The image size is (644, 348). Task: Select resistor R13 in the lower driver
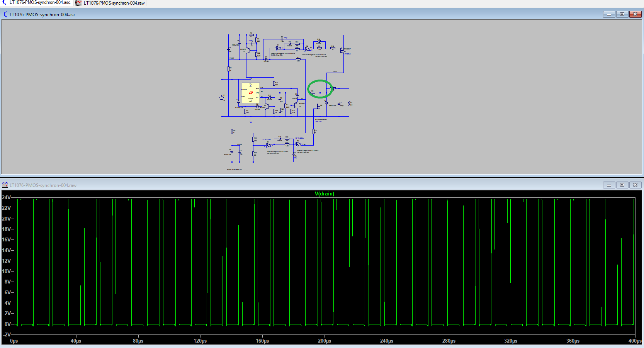click(x=253, y=139)
